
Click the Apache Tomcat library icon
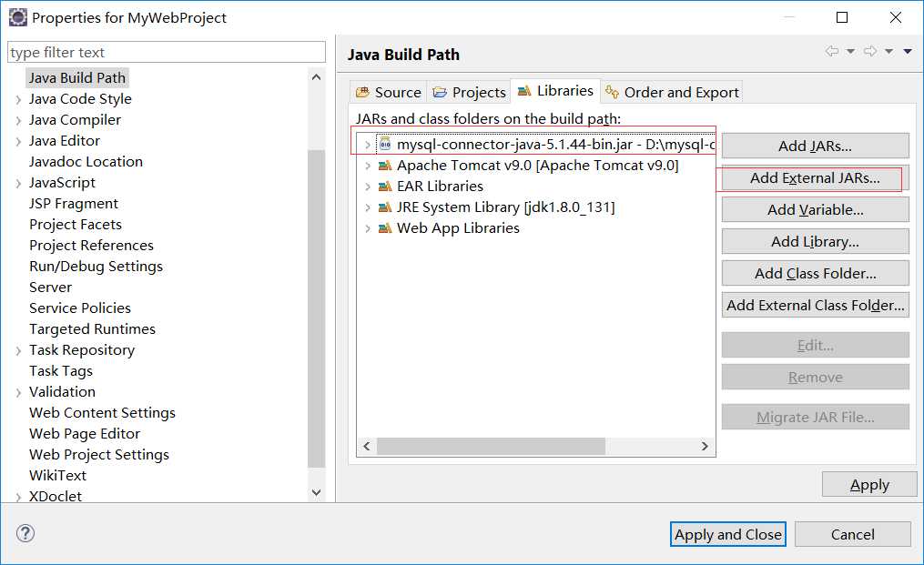click(x=385, y=166)
